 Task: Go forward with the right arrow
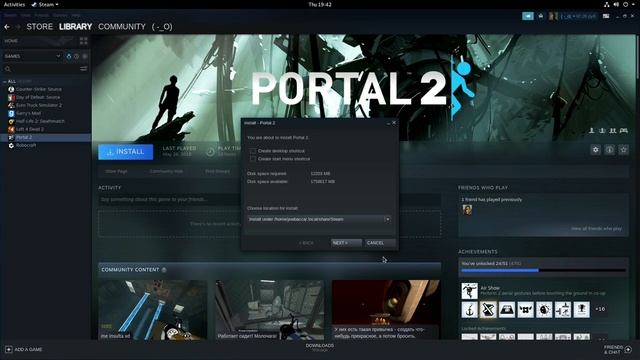click(x=18, y=27)
